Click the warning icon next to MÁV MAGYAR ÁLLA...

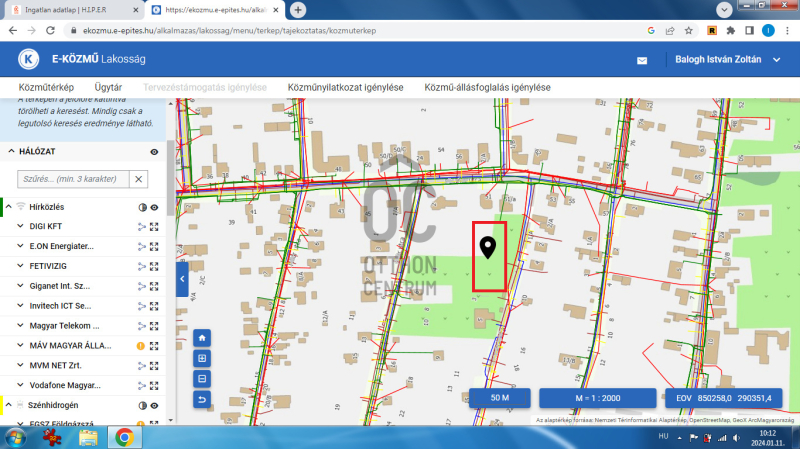[141, 346]
